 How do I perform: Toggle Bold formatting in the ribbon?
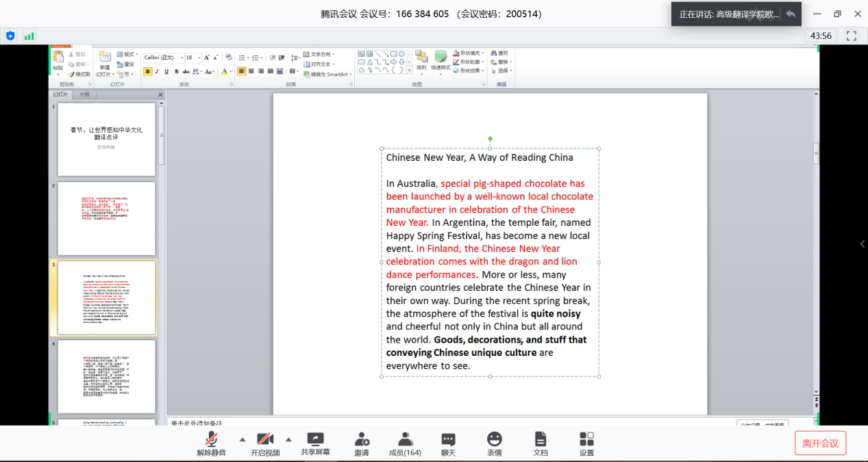(x=147, y=71)
